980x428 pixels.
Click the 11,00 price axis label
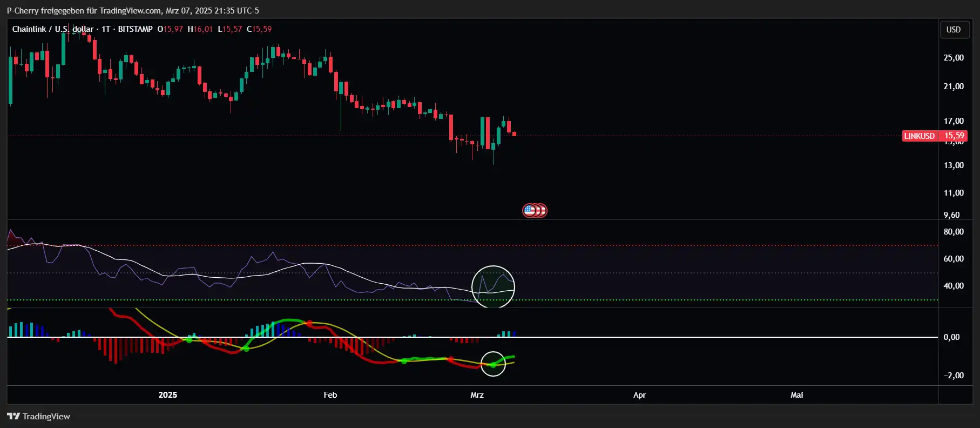[x=954, y=193]
